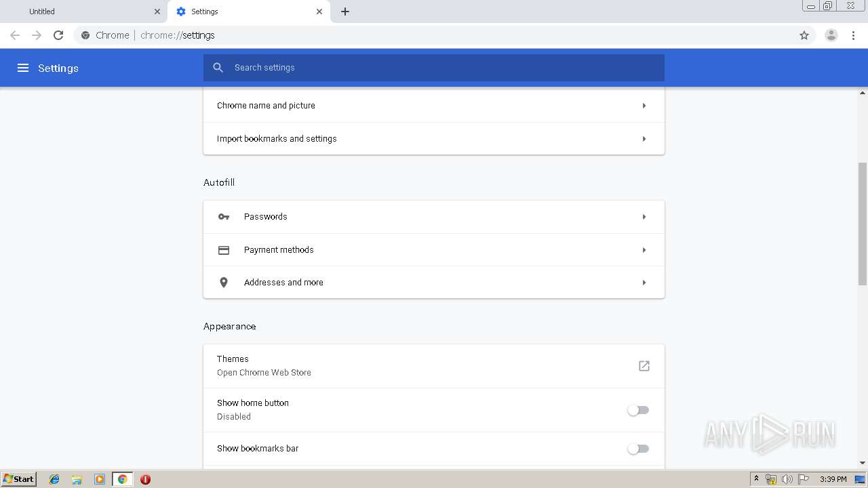This screenshot has width=868, height=488.
Task: Click the taskbar clock showing 3:39 PM
Action: click(833, 479)
